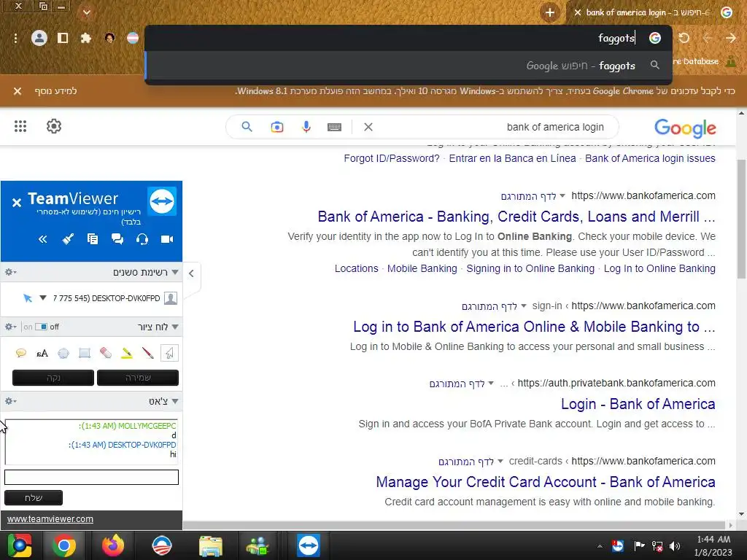The height and width of the screenshot is (560, 747).
Task: Collapse the session list section triangle
Action: pos(175,273)
